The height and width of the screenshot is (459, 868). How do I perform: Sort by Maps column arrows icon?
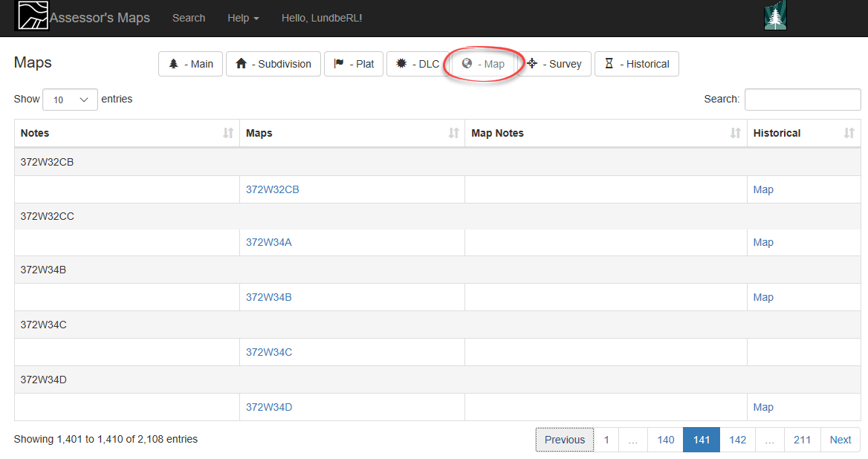pos(453,133)
